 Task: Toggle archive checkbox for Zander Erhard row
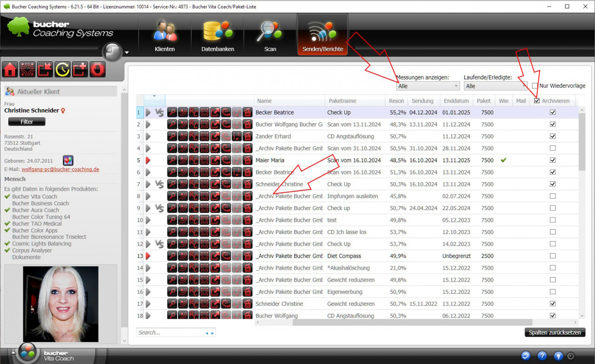[x=553, y=136]
